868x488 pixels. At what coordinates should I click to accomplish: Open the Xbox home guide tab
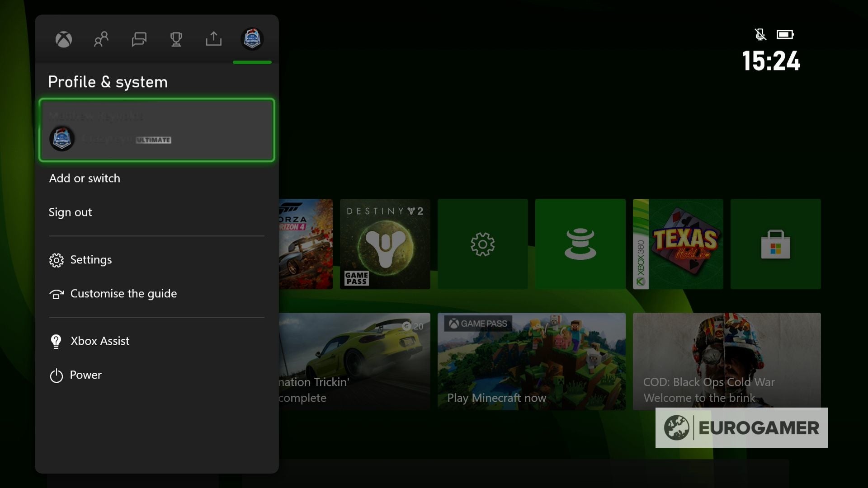[64, 39]
